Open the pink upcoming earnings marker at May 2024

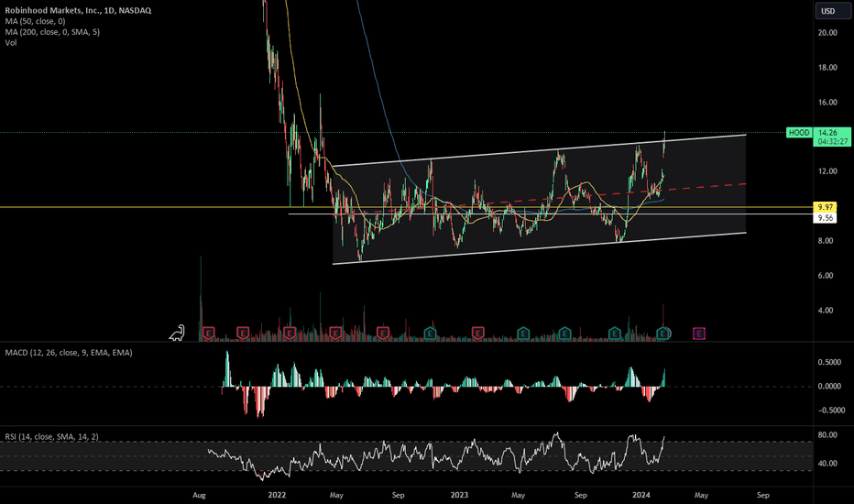point(699,333)
